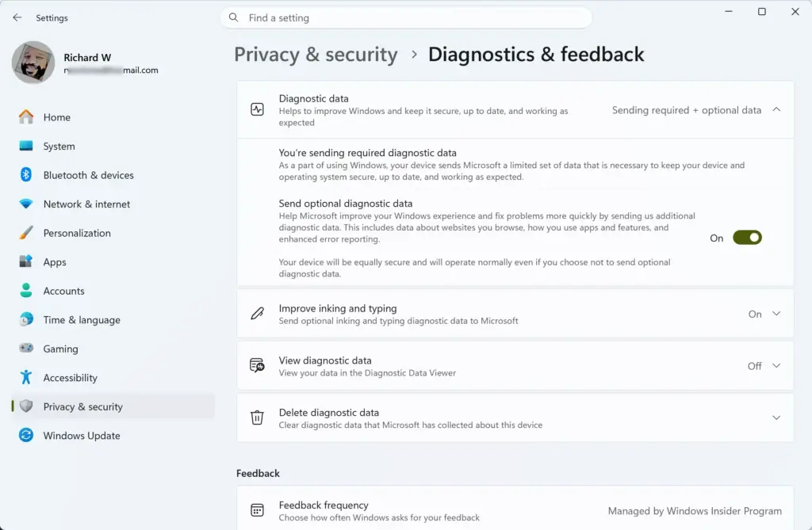This screenshot has height=530, width=812.
Task: Collapse the Diagnostic data section chevron
Action: pyautogui.click(x=776, y=110)
